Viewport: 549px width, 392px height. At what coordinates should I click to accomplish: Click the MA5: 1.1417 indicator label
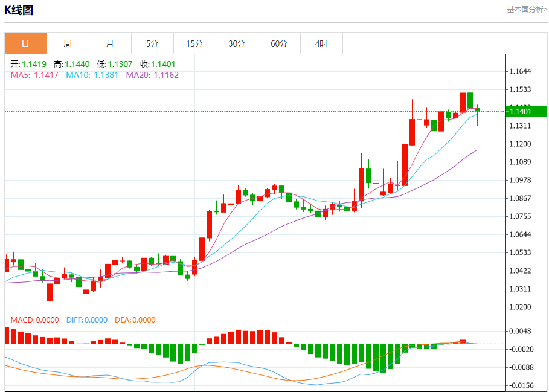[34, 75]
